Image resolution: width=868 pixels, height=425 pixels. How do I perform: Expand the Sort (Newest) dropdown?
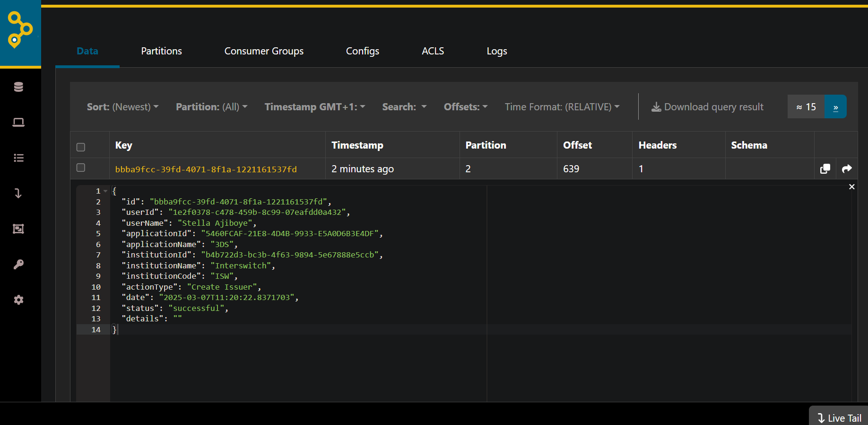click(x=122, y=107)
